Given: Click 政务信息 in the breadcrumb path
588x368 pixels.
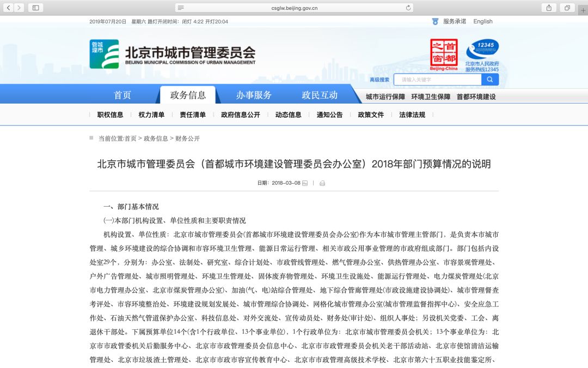Looking at the screenshot, I should click(x=156, y=138).
